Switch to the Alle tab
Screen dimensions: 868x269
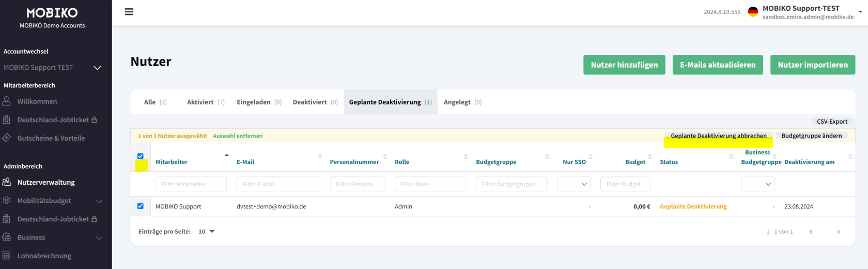(155, 102)
